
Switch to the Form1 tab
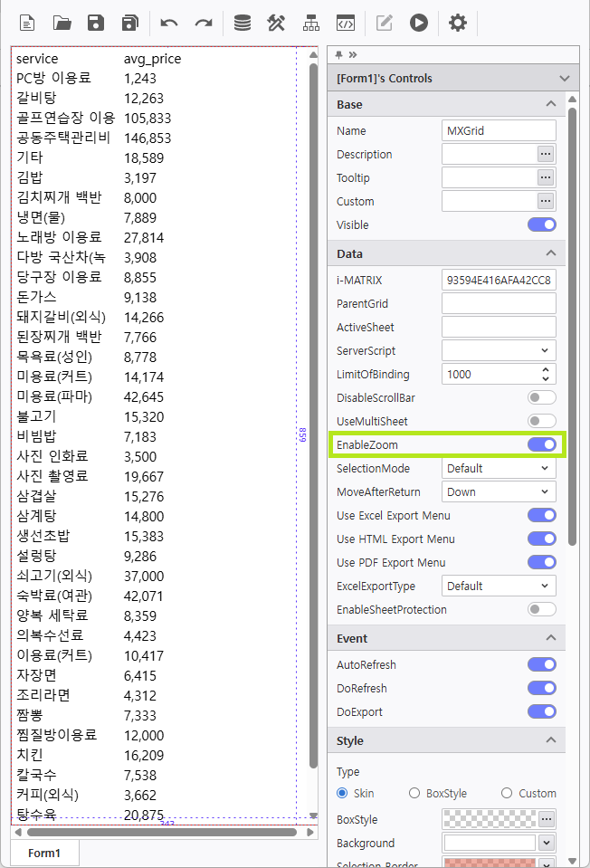pyautogui.click(x=44, y=853)
